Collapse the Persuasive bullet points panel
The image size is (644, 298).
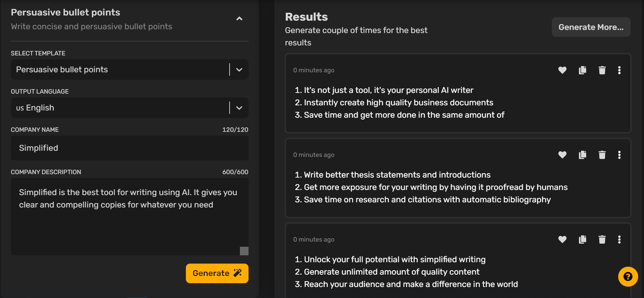point(240,19)
